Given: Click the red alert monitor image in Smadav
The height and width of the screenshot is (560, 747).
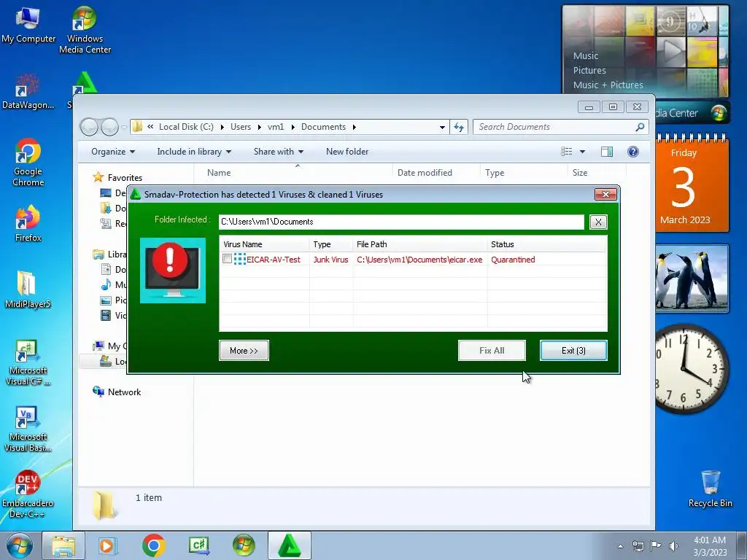Looking at the screenshot, I should click(x=173, y=271).
